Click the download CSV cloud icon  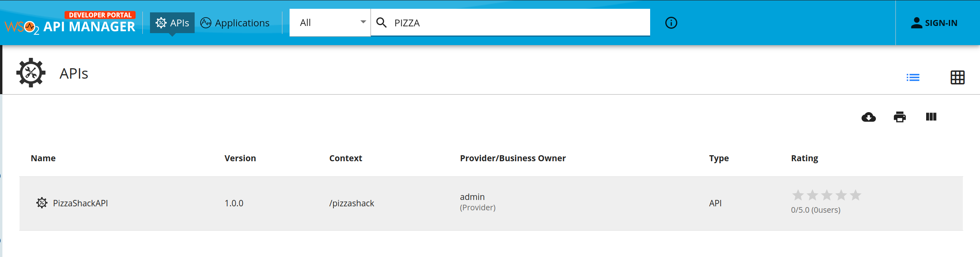click(x=868, y=117)
